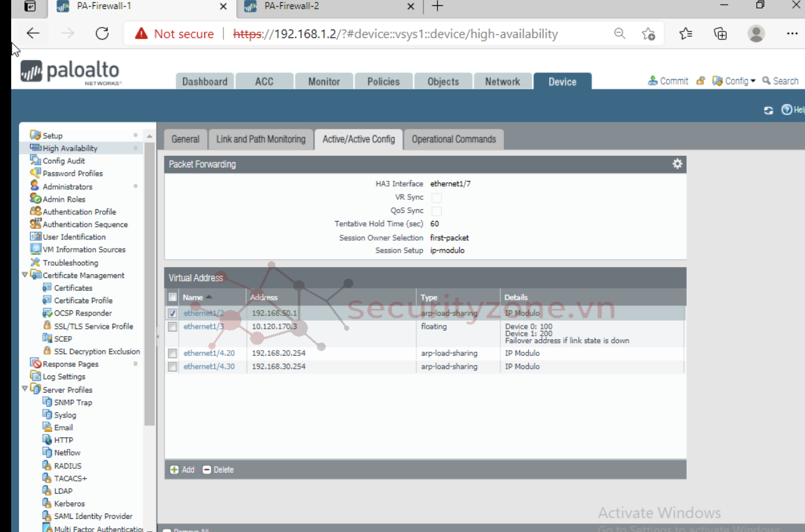This screenshot has width=805, height=532.
Task: Click zoom magnifier icon in address bar
Action: pos(620,34)
